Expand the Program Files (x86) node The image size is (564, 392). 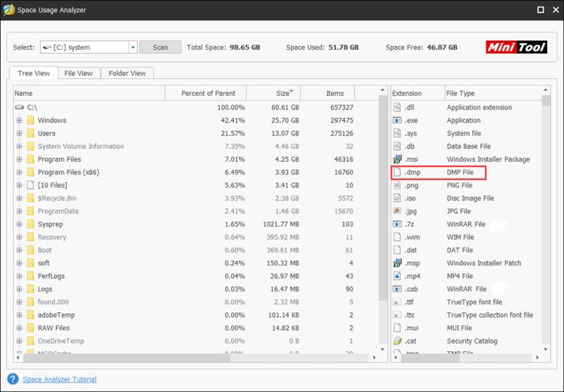pyautogui.click(x=19, y=172)
